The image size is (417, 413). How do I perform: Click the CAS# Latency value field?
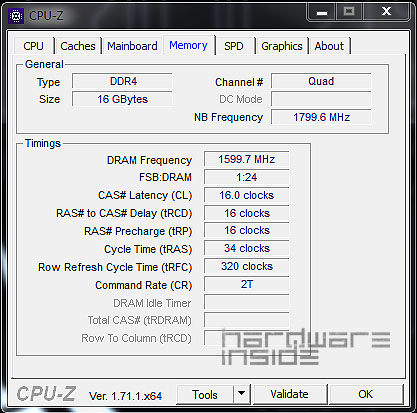(247, 195)
